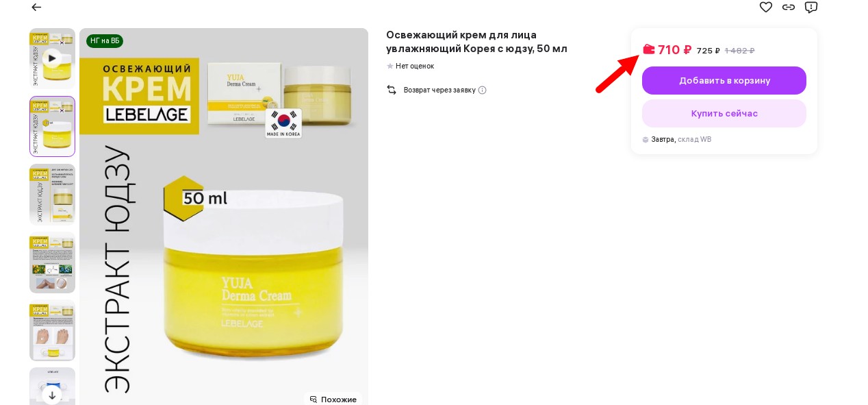Screen dimensions: 868x405
Task: Show the fifth thumbnail with hand photos
Action: [52, 330]
